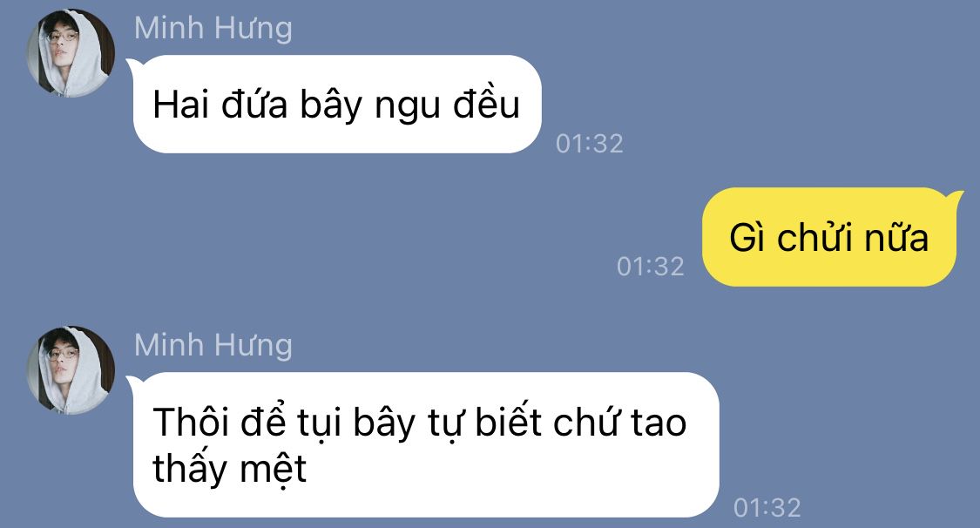980x528 pixels.
Task: Click the word 'nữa' in the yellow bubble
Action: click(x=897, y=238)
